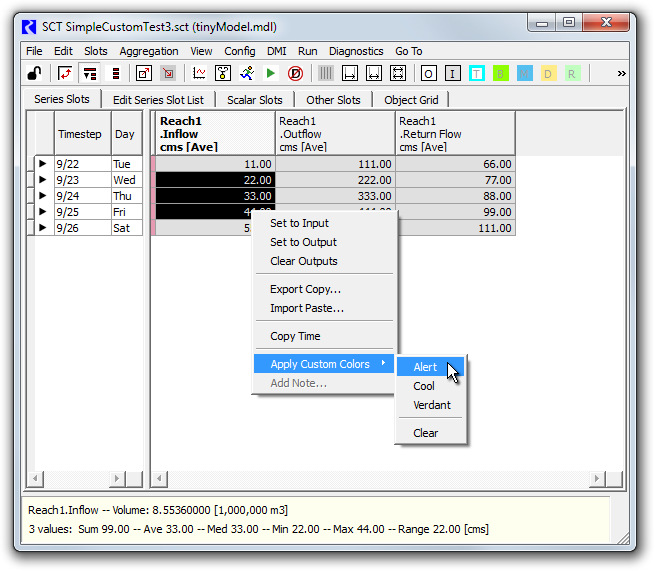Click the running man toolbar icon

(x=247, y=74)
